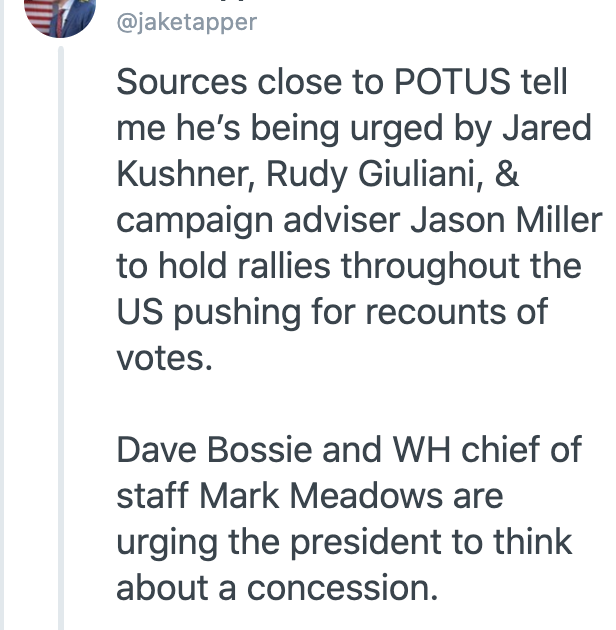Click the vertical thread connector line
The width and height of the screenshot is (616, 630).
61,338
